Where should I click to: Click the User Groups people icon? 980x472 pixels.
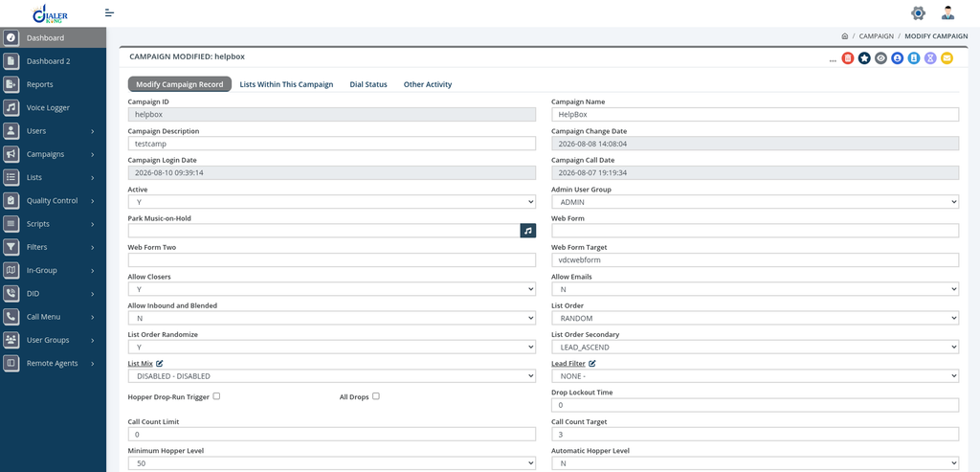click(11, 340)
